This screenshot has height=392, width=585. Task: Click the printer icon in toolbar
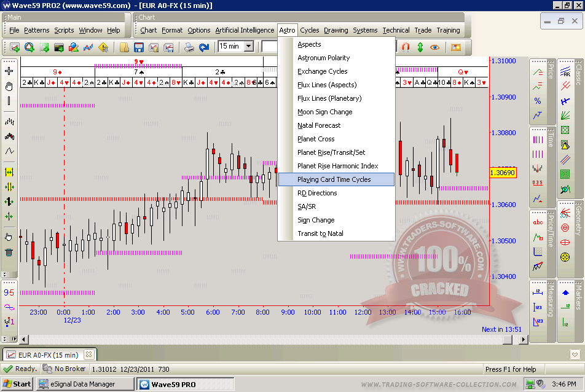coord(189,47)
